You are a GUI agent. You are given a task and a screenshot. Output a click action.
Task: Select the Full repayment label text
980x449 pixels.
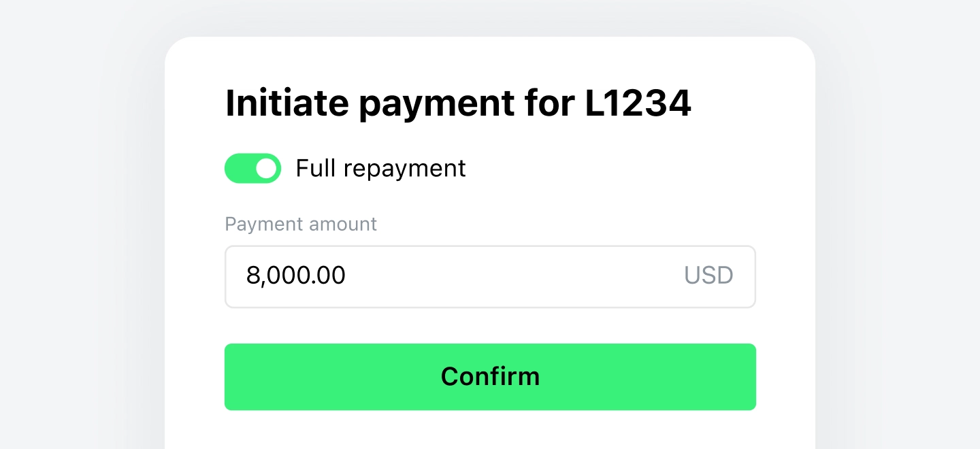click(380, 168)
